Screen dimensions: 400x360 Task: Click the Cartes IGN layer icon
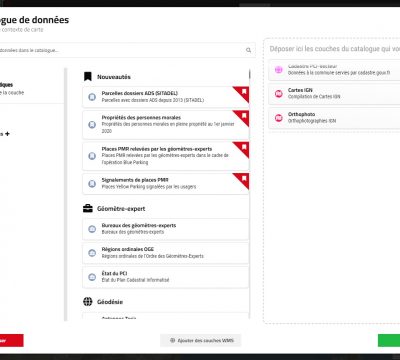coord(279,94)
